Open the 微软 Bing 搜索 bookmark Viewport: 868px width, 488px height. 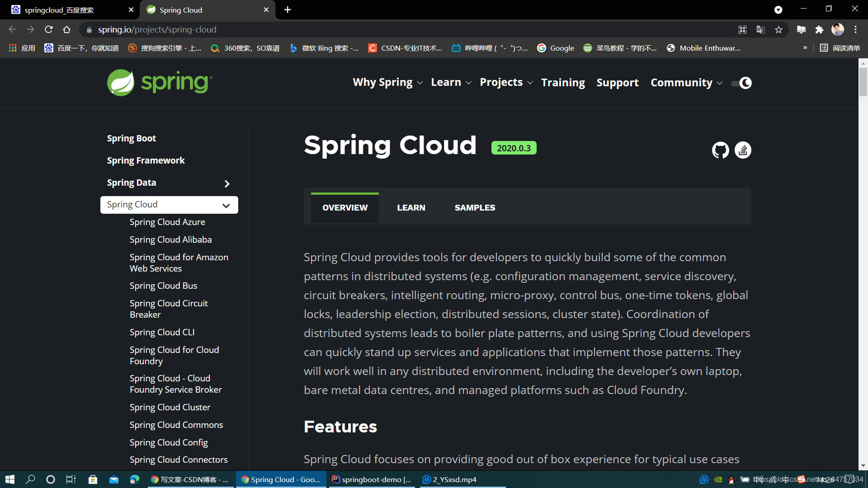pos(324,48)
